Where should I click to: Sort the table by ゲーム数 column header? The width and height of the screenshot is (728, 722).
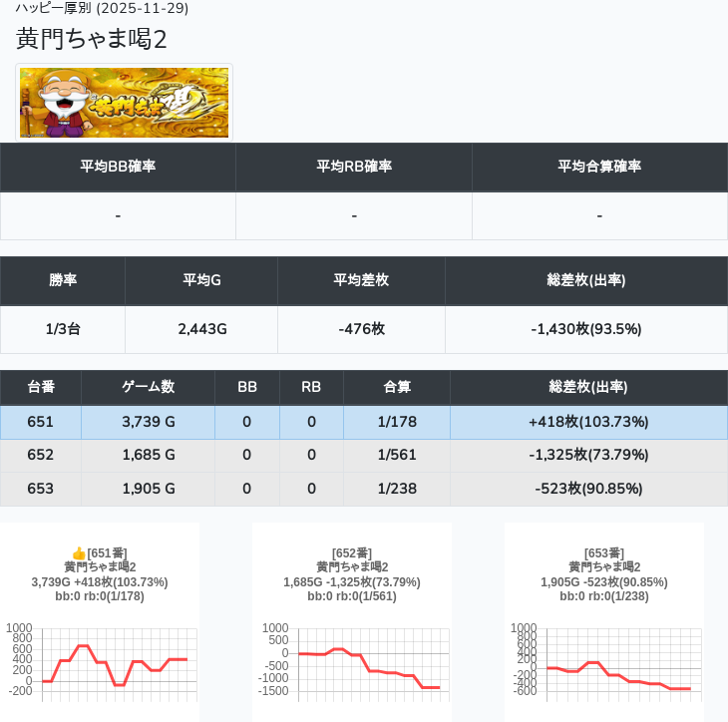148,387
